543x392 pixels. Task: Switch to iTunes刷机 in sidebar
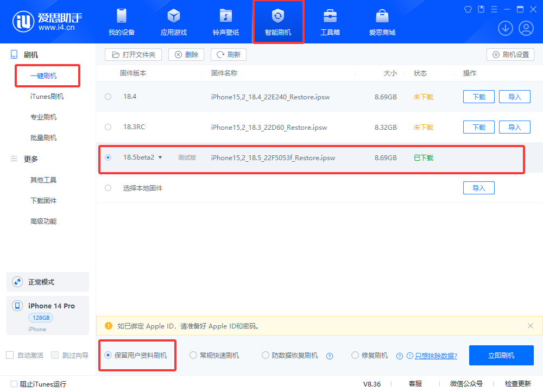(x=47, y=97)
